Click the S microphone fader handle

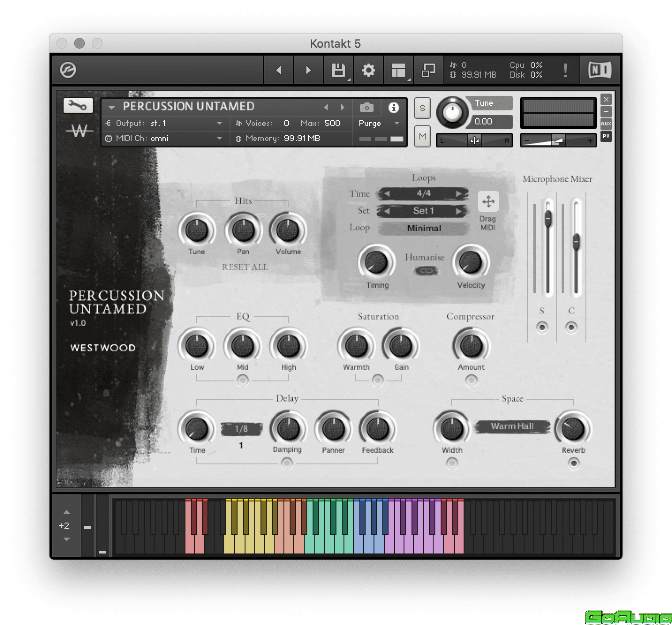pyautogui.click(x=548, y=218)
